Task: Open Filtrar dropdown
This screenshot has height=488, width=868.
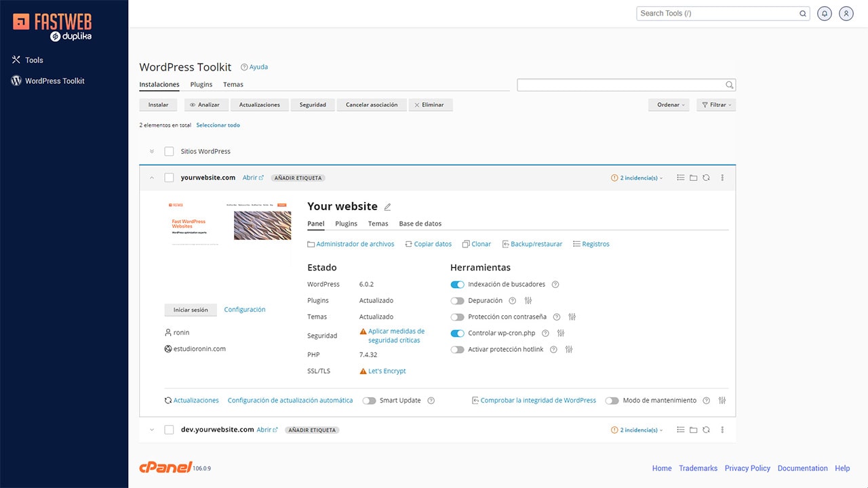Action: (x=716, y=104)
